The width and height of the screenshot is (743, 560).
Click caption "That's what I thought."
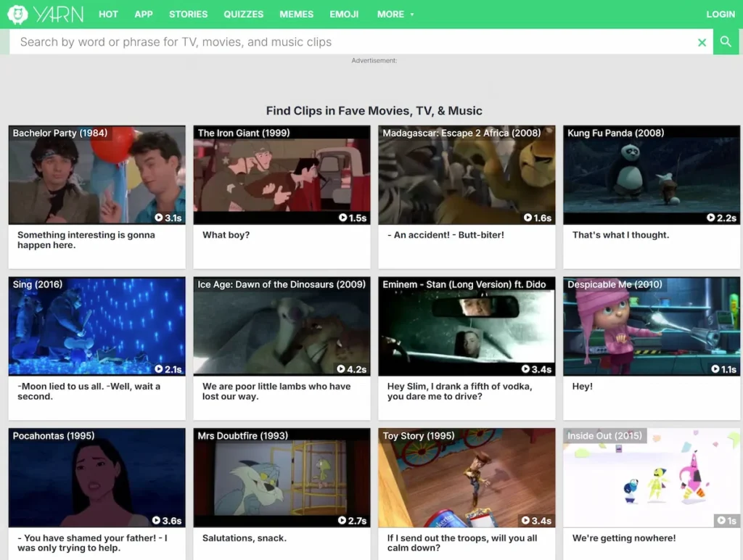pyautogui.click(x=621, y=235)
